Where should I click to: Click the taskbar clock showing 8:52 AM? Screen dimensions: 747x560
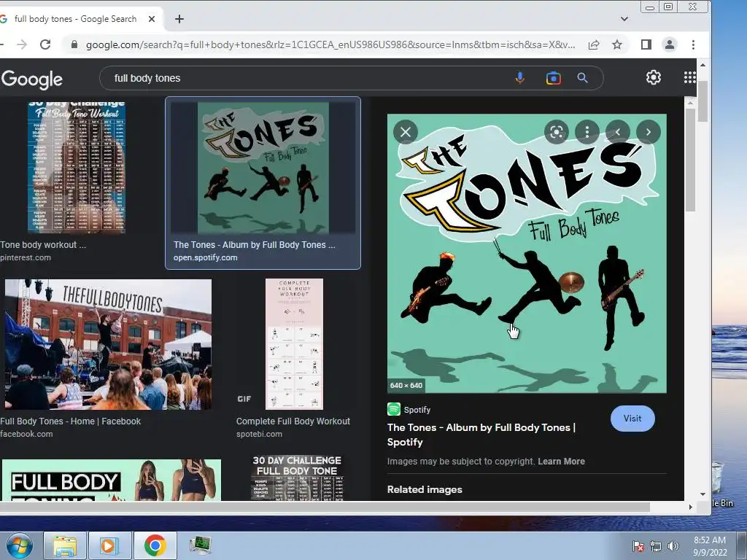(710, 546)
